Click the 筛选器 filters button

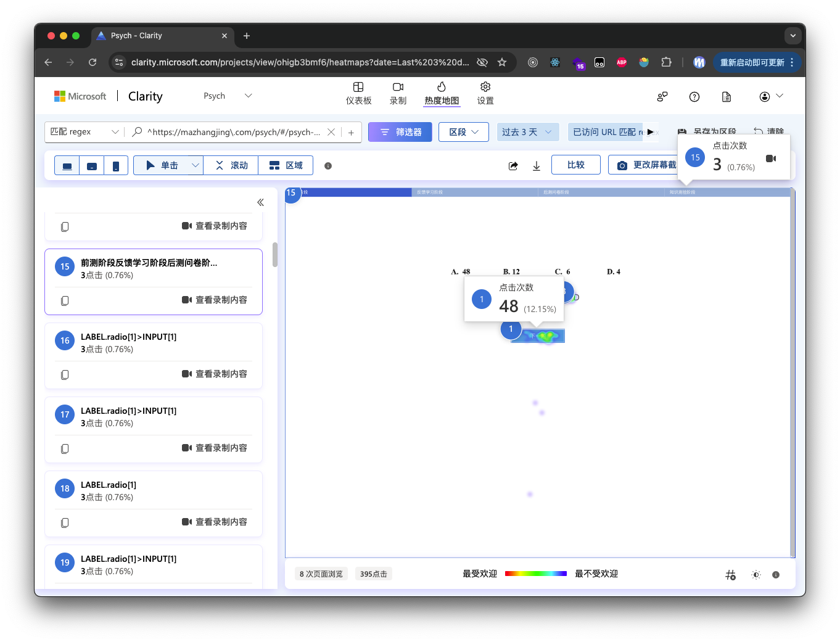coord(400,131)
